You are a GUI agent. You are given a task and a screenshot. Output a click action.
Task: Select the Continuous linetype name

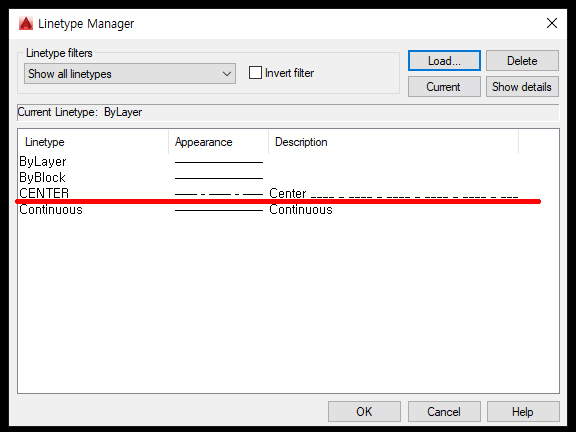coord(51,209)
